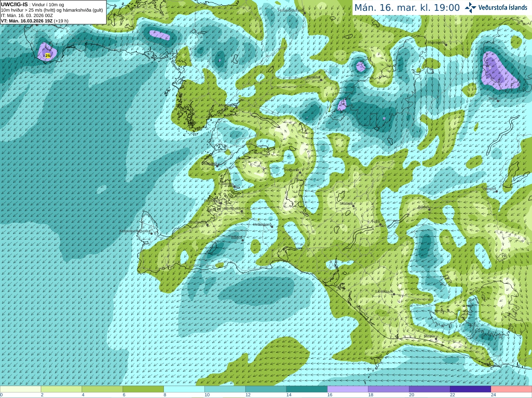Click the Skálholt station dot
532x398 pixels.
[x=353, y=206]
